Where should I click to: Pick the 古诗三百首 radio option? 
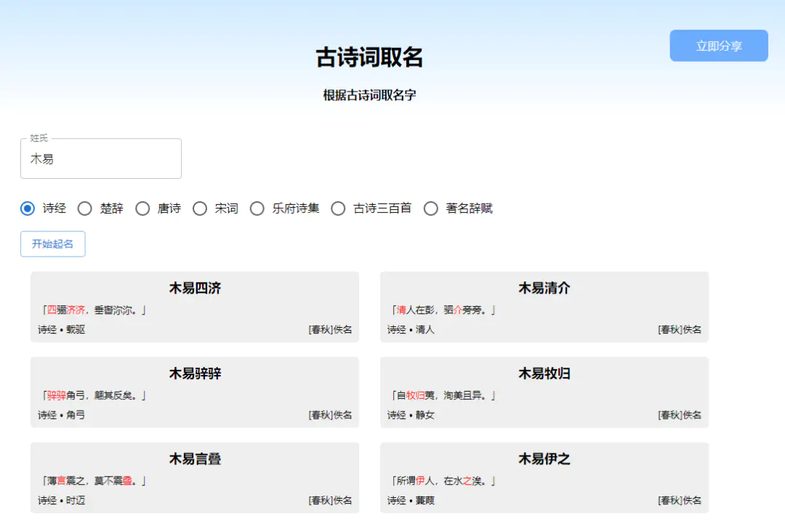338,209
